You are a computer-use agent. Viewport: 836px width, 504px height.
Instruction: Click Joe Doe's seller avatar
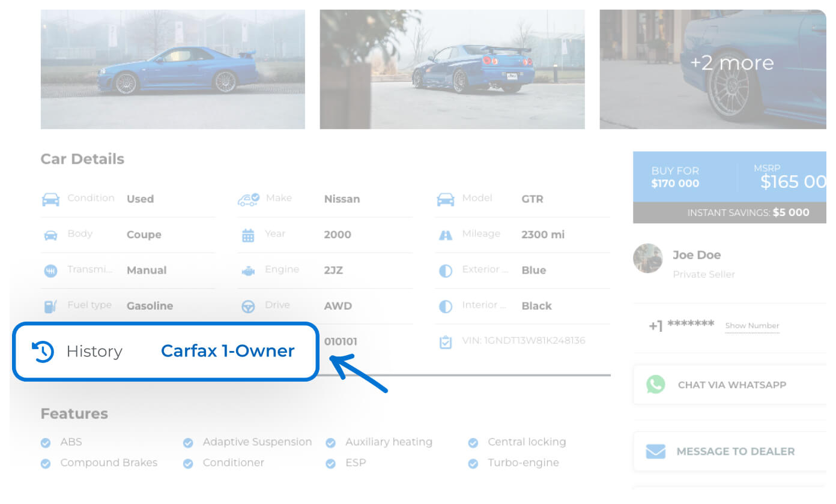pos(648,259)
